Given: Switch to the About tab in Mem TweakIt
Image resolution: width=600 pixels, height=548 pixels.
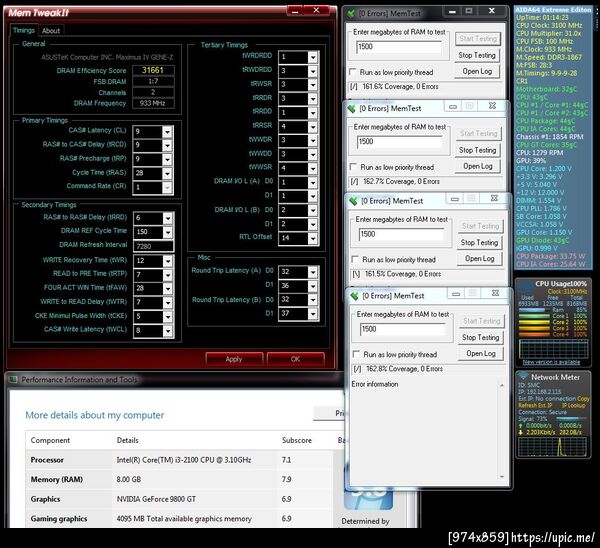Looking at the screenshot, I should pyautogui.click(x=51, y=31).
